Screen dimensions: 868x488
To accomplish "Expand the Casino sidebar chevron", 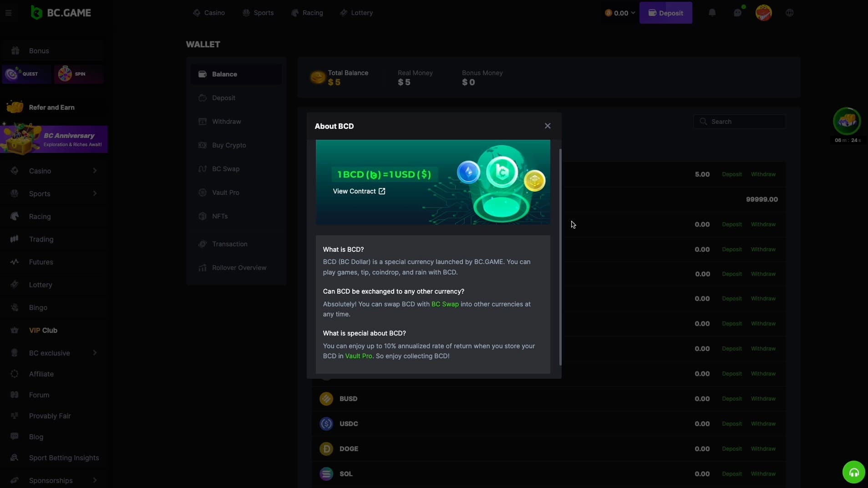I will coord(95,171).
